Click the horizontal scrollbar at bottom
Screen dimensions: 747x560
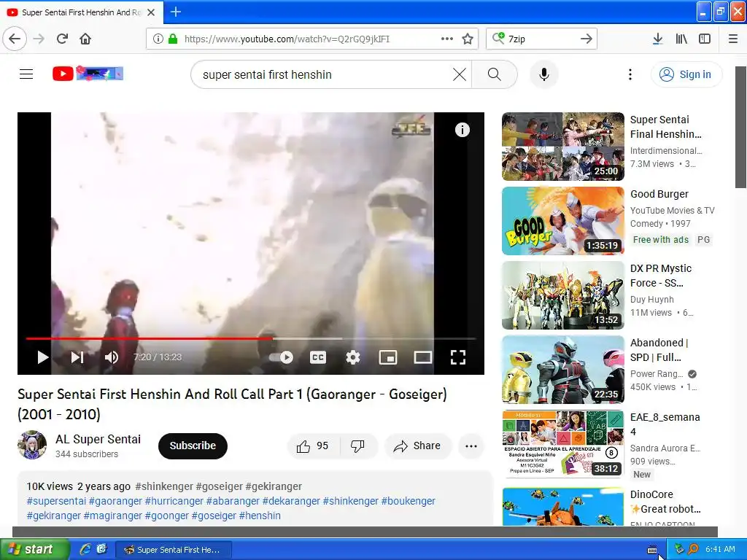point(365,532)
